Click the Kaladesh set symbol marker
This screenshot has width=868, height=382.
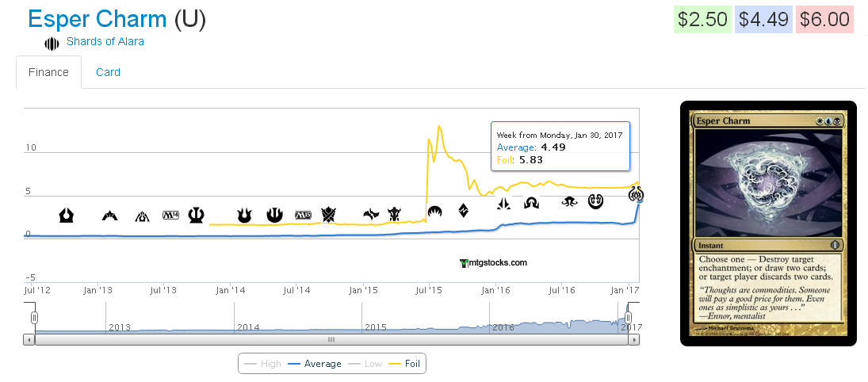click(x=595, y=202)
